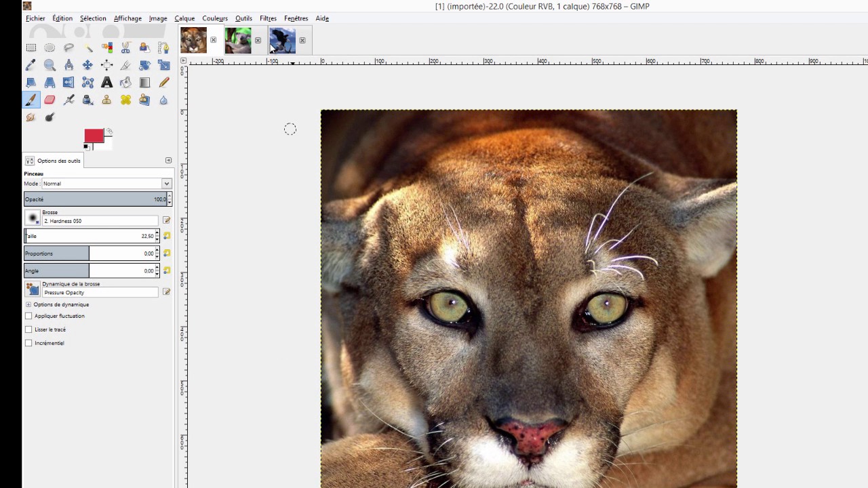
Task: Reset colors to default black and white
Action: pos(87,146)
